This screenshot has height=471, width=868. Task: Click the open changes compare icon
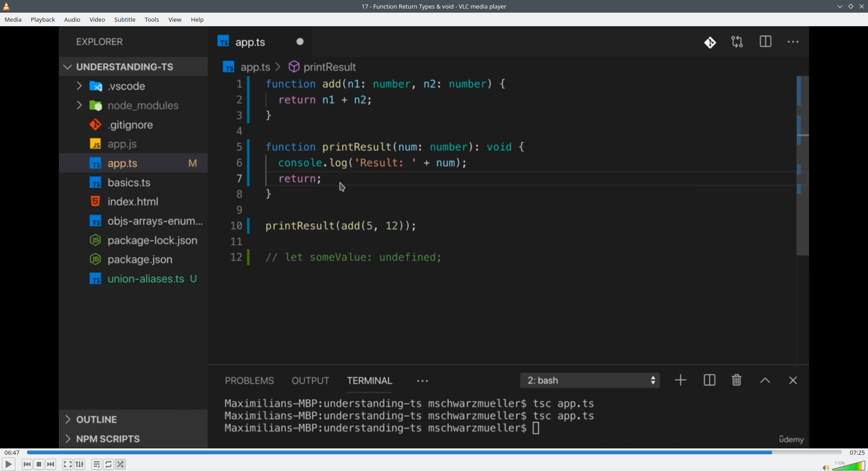(737, 42)
